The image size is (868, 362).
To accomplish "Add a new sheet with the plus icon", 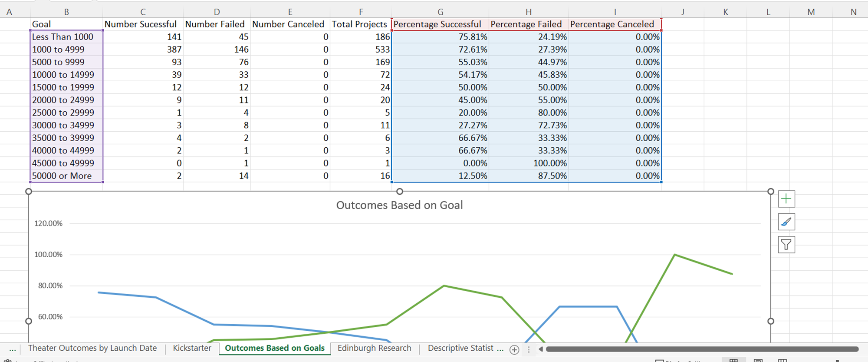I will 514,349.
